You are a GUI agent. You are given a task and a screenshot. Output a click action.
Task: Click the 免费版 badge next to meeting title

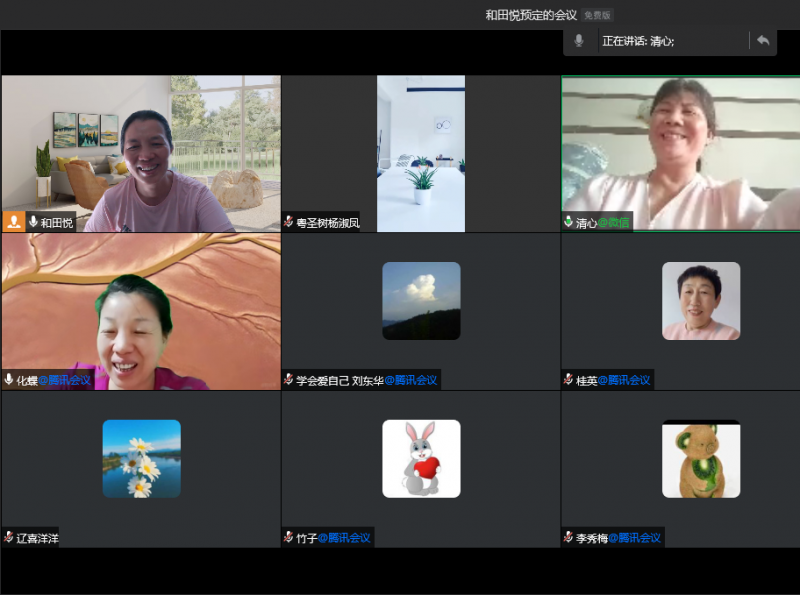click(597, 15)
